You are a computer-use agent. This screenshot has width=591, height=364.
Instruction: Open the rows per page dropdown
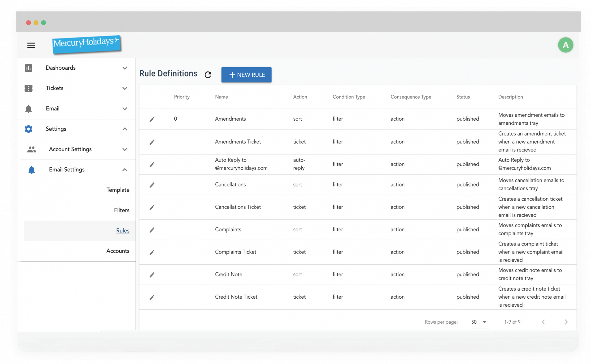(x=480, y=322)
